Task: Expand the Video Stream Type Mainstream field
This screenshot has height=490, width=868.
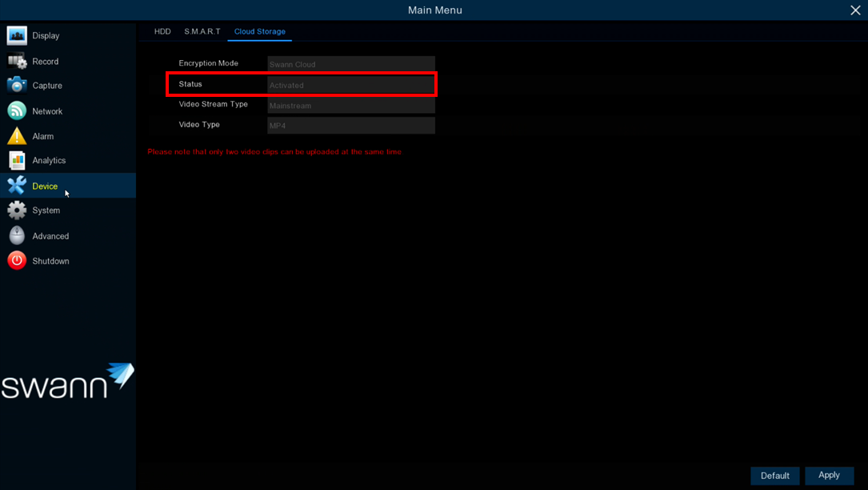Action: 351,106
